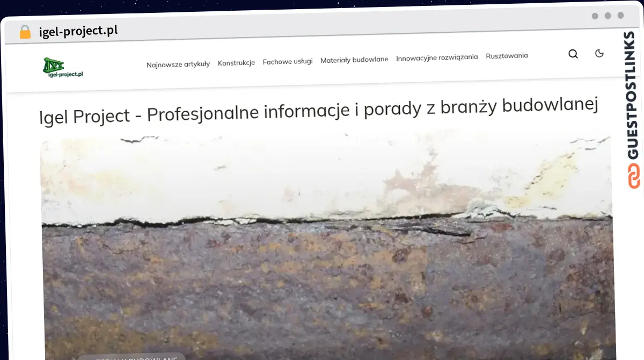Select Fachowe usługi menu item
Viewport: 644px width, 360px height.
tap(288, 61)
